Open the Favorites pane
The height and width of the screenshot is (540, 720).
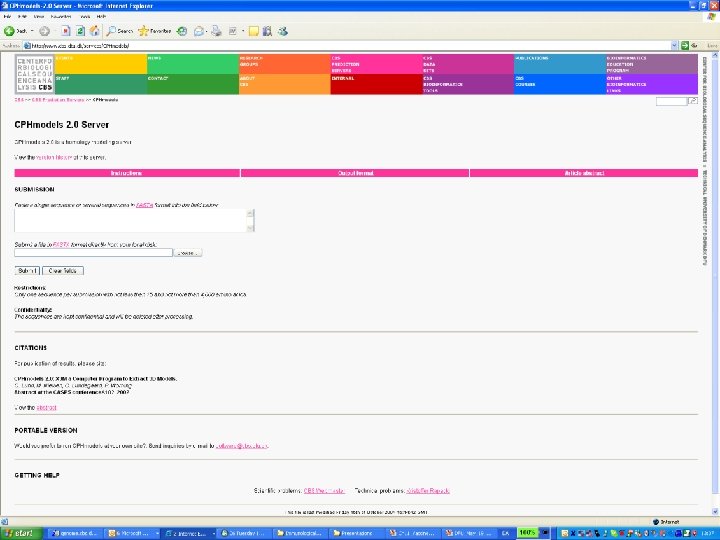(x=155, y=31)
